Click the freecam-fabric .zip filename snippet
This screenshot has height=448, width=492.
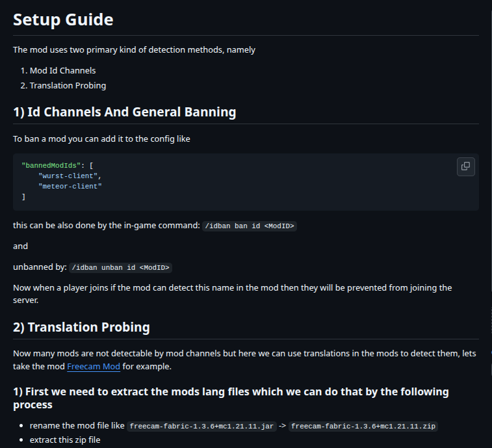tap(363, 427)
